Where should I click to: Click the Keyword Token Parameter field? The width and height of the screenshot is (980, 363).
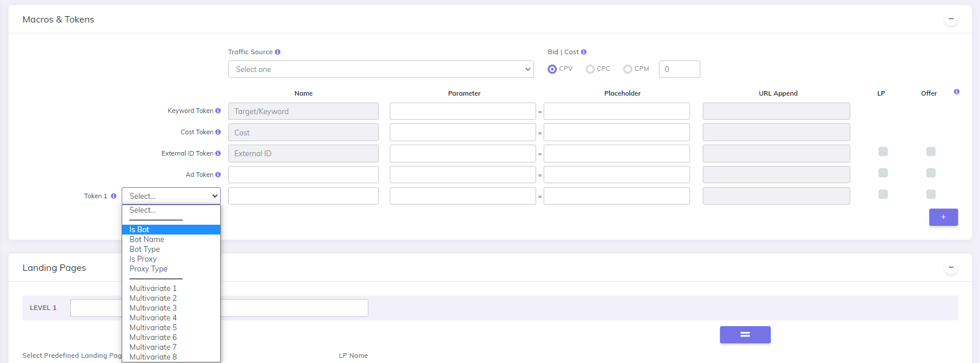(462, 111)
